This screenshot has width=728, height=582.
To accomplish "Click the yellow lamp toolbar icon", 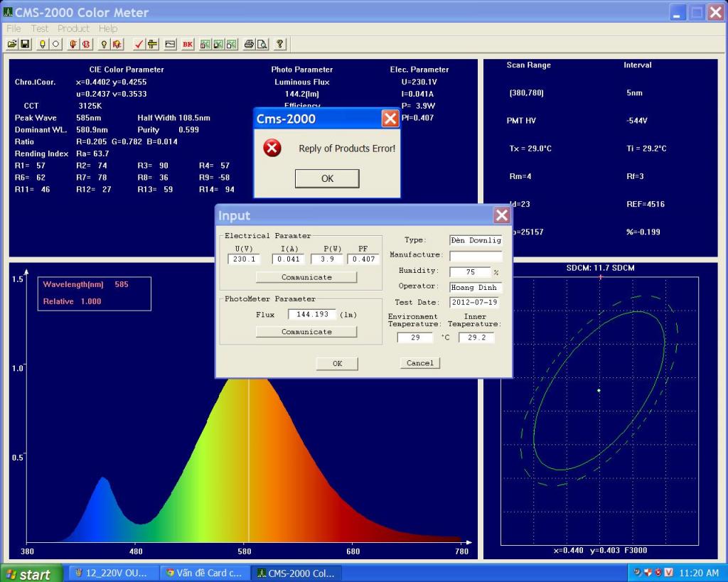I will point(43,44).
